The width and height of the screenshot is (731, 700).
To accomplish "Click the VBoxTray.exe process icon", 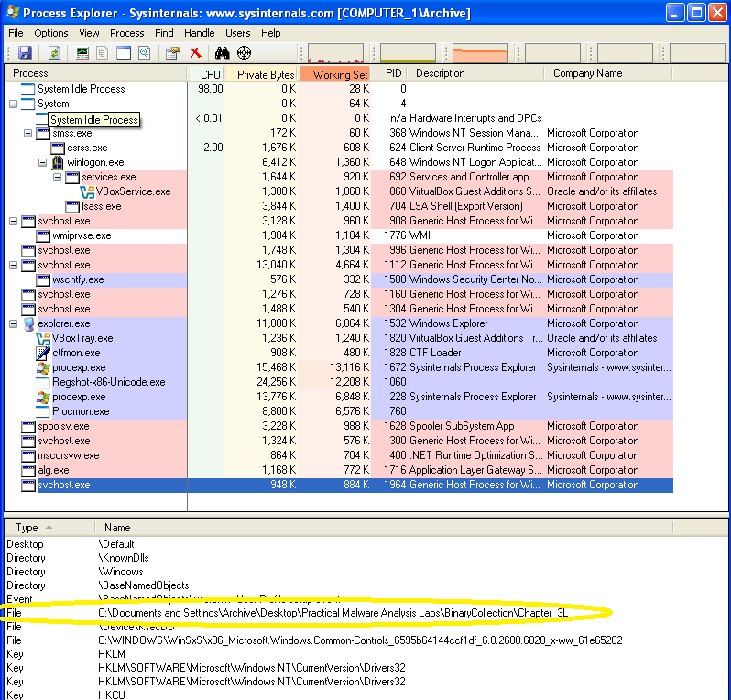I will coord(44,338).
